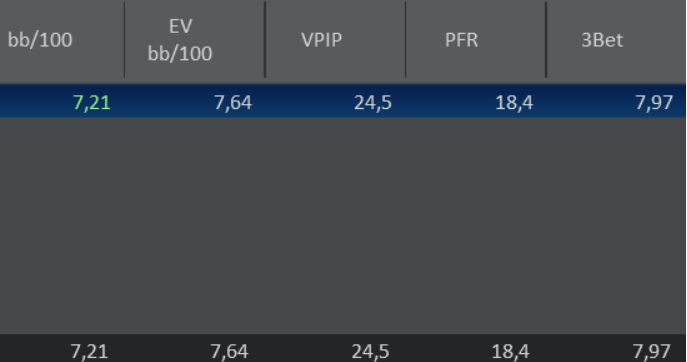
Task: Click the 7,21 total in the summary footer
Action: pos(89,351)
